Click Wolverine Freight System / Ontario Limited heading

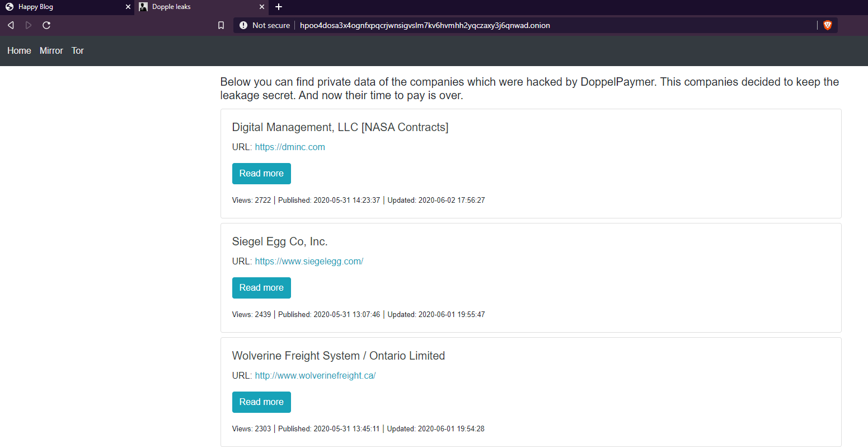click(339, 356)
